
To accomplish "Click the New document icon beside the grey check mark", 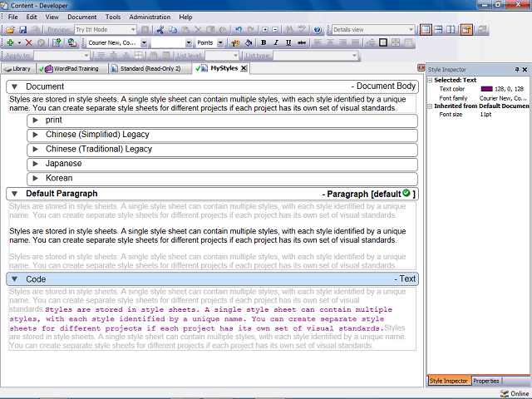I will click(x=57, y=42).
